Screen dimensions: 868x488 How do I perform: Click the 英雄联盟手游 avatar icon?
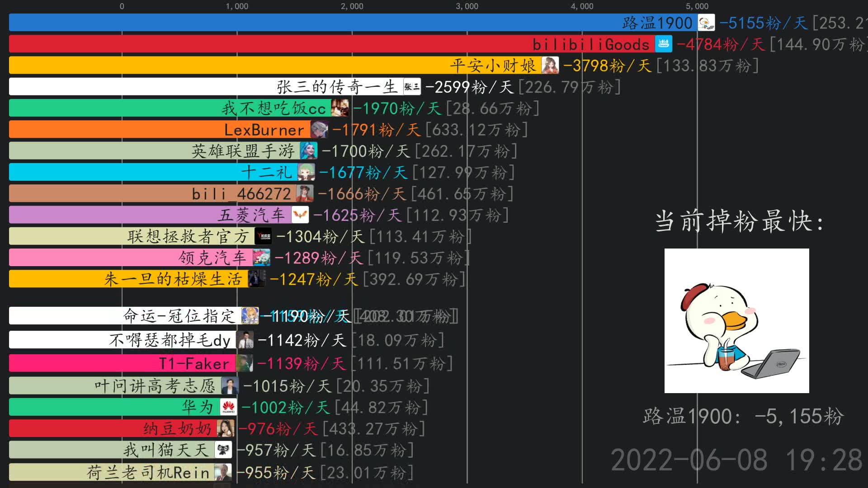point(309,151)
